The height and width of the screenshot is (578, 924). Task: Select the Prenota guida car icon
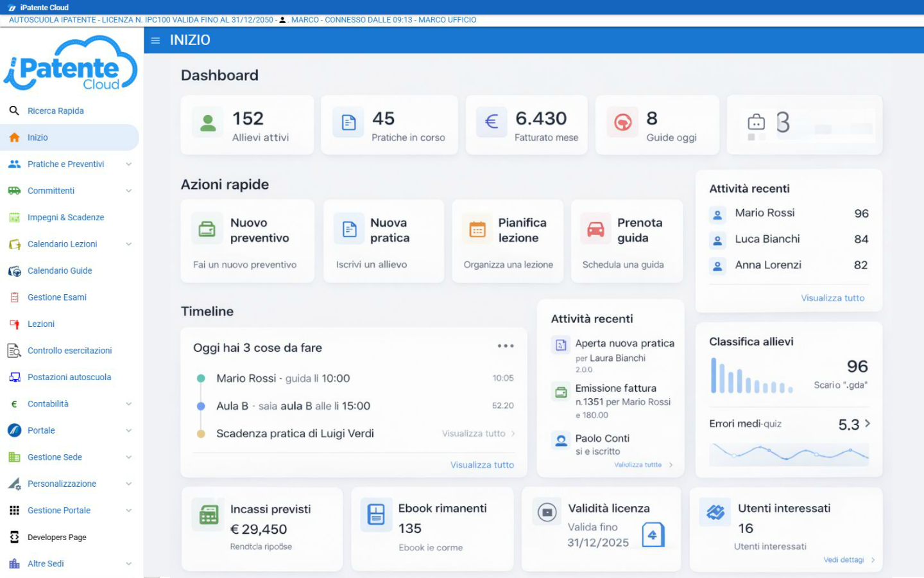tap(595, 229)
